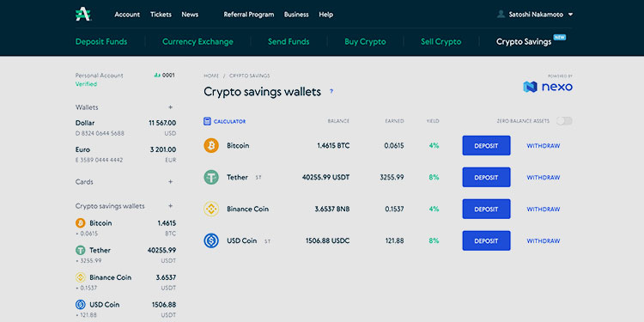The width and height of the screenshot is (644, 322).
Task: Open the Euro wallet in the sidebar
Action: pos(125,155)
